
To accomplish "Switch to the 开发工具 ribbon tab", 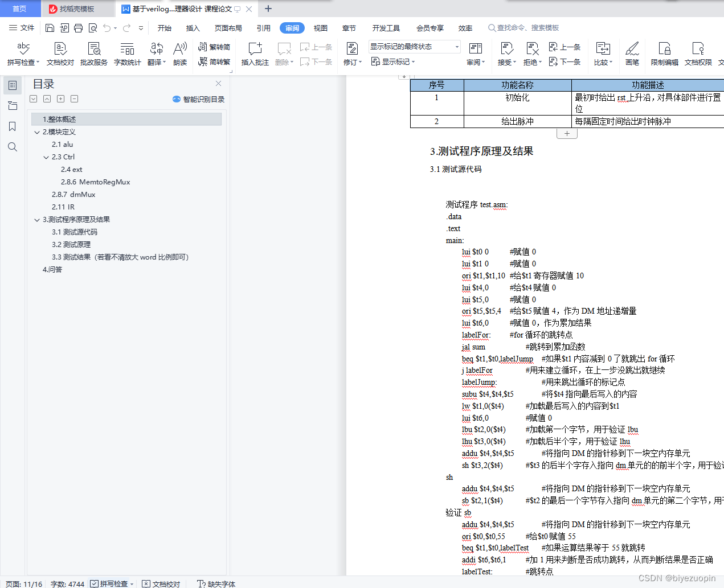I will (386, 28).
